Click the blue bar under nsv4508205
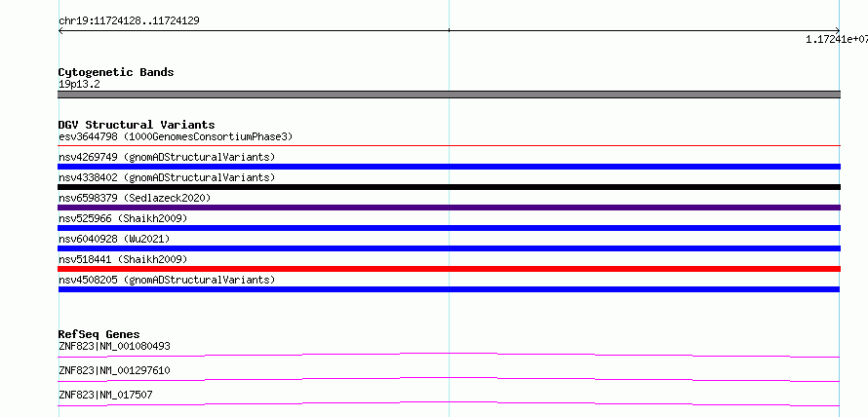Viewport: 868px width, 417px height. 449,289
